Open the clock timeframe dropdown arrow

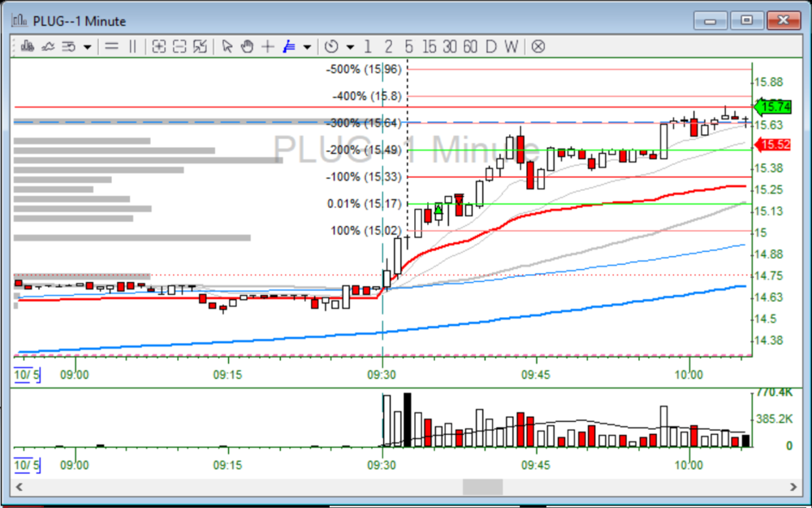(350, 47)
